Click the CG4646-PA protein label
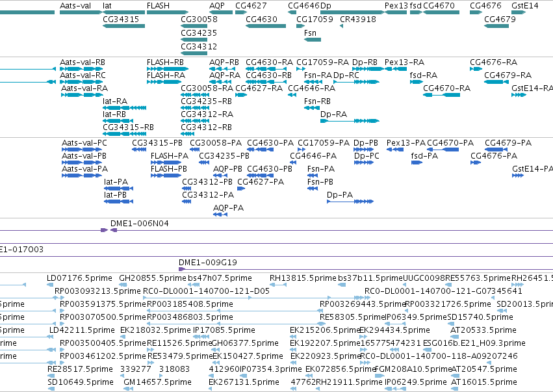 [313, 156]
